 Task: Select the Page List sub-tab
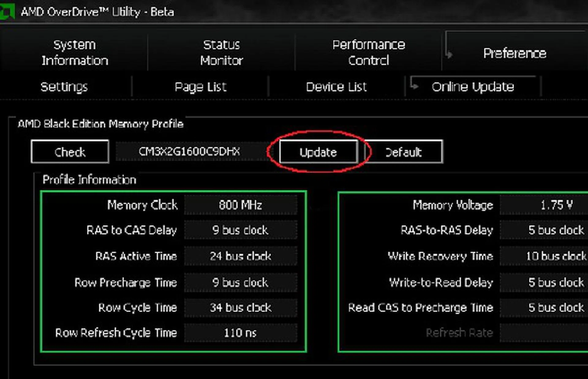click(200, 87)
